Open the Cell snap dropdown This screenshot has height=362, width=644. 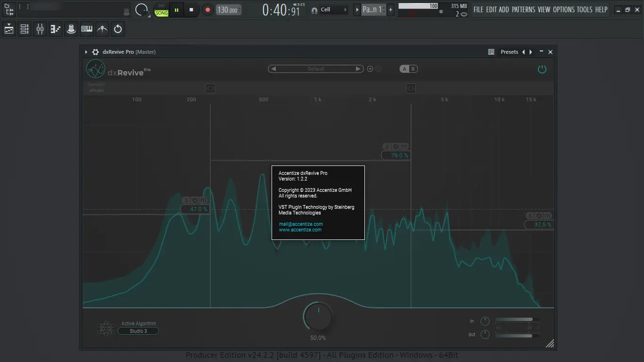click(x=334, y=9)
